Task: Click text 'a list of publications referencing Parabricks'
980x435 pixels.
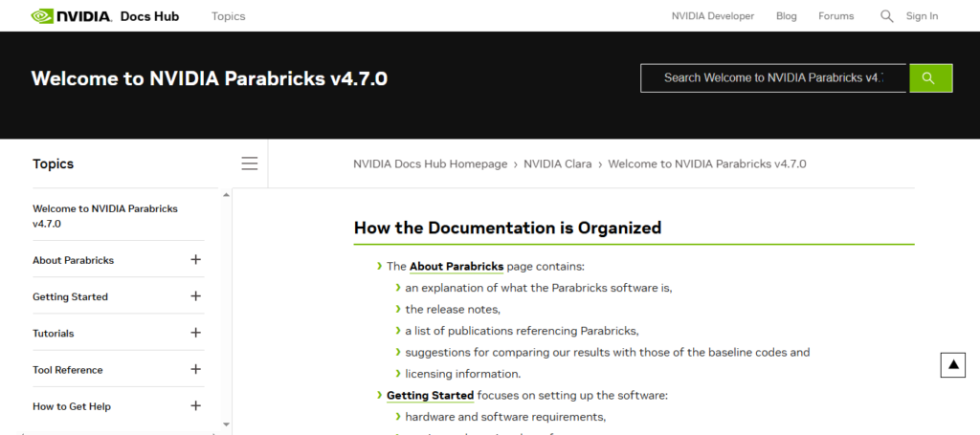Action: [x=522, y=331]
